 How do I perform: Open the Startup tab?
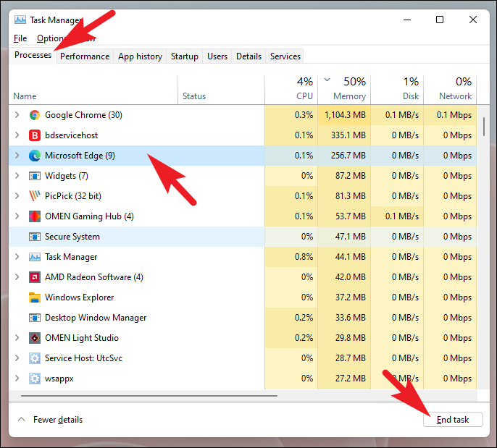coord(185,56)
